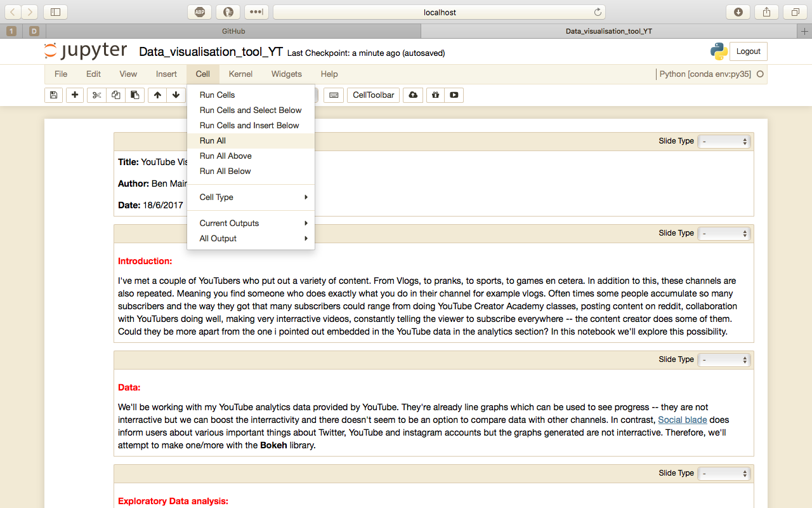Select Run All in the Cell menu
This screenshot has height=508, width=812.
point(251,141)
